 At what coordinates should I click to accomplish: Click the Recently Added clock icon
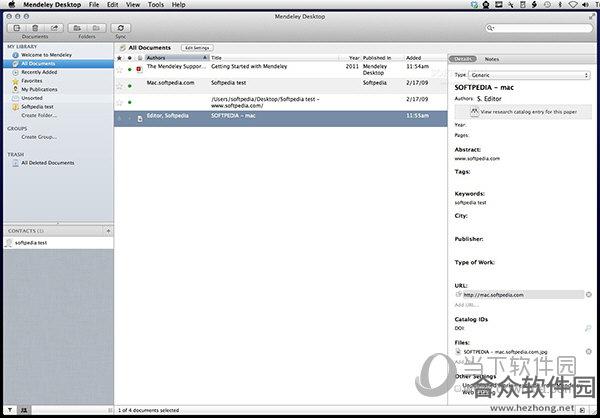click(15, 72)
